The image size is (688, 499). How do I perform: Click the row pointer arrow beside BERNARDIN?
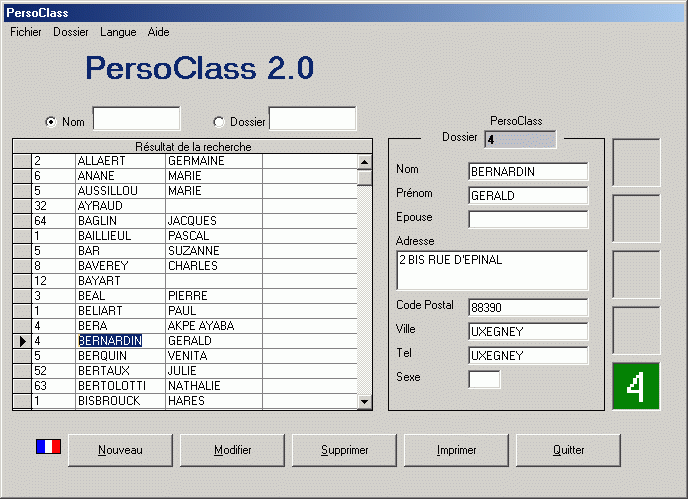coord(22,341)
